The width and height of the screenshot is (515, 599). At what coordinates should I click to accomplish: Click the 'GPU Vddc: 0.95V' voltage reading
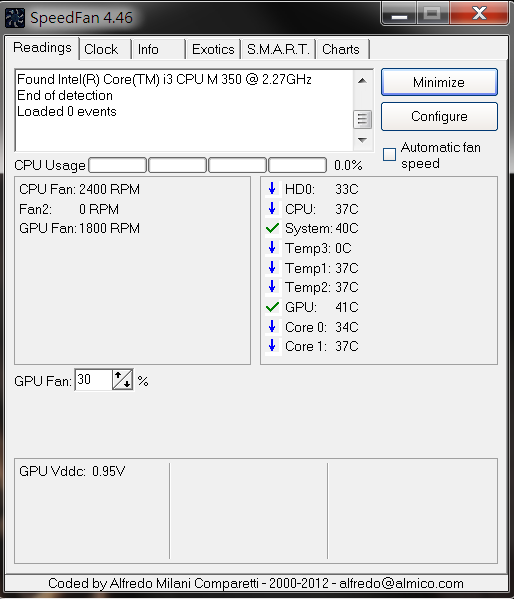click(72, 471)
